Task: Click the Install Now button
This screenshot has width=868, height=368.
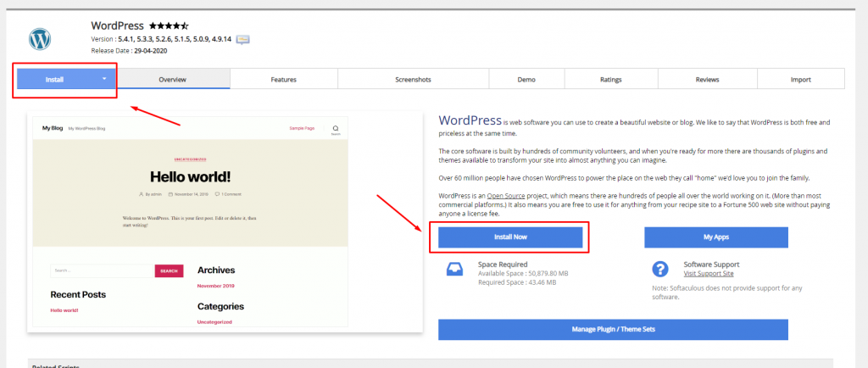Action: click(x=510, y=237)
